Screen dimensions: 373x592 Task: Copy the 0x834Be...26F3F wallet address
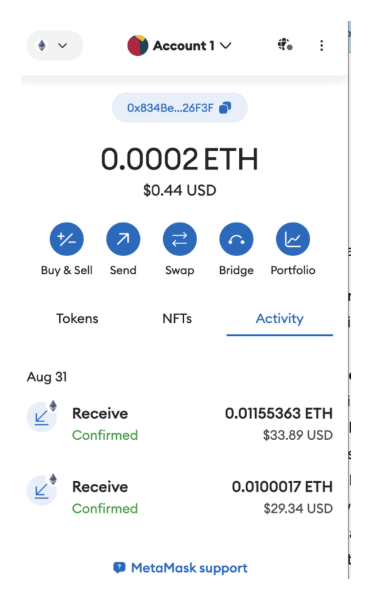(x=180, y=108)
